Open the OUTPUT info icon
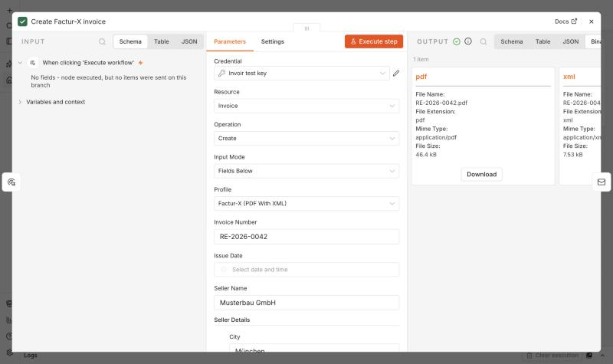613x364 pixels. pos(468,41)
